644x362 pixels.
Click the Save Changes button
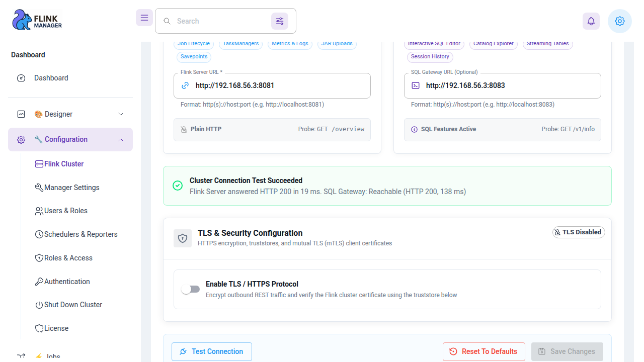567,351
